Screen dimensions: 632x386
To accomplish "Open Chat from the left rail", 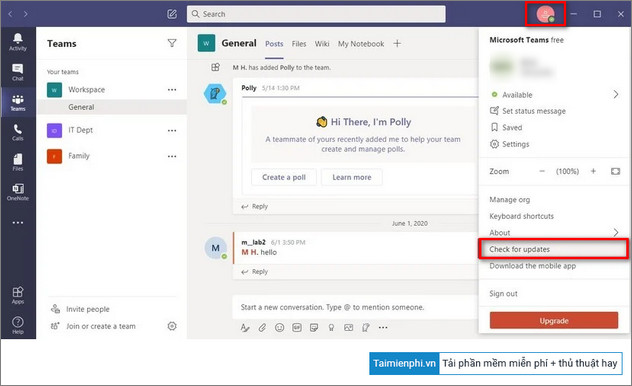I will click(18, 72).
